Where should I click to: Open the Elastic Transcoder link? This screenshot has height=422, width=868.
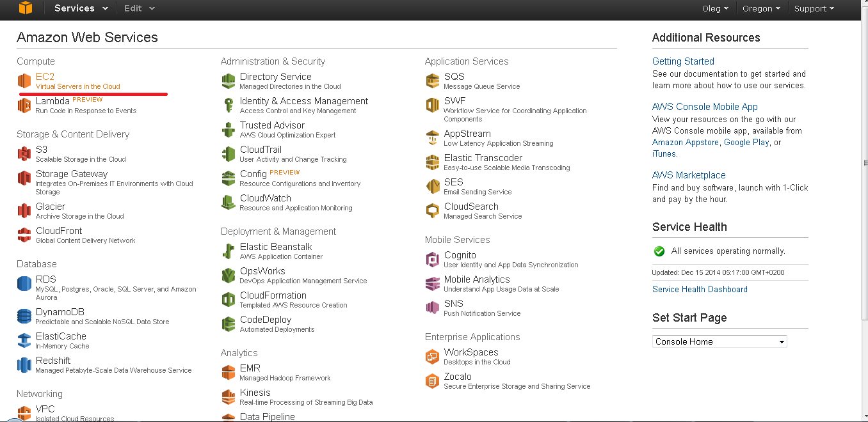pyautogui.click(x=483, y=158)
